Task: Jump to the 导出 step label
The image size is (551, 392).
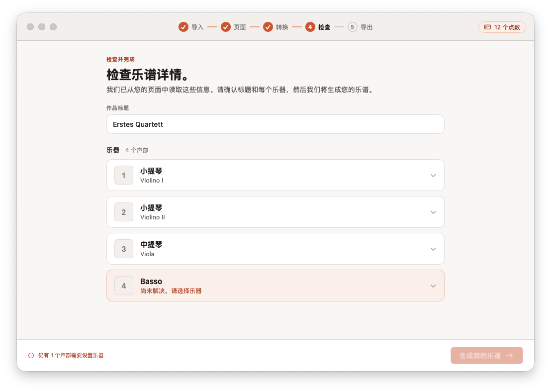Action: [367, 27]
